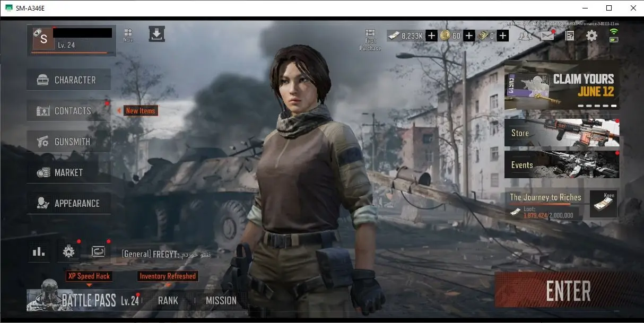Screen dimensions: 644x323
Task: Click the Inventory Refreshed tooltip
Action: pos(168,276)
